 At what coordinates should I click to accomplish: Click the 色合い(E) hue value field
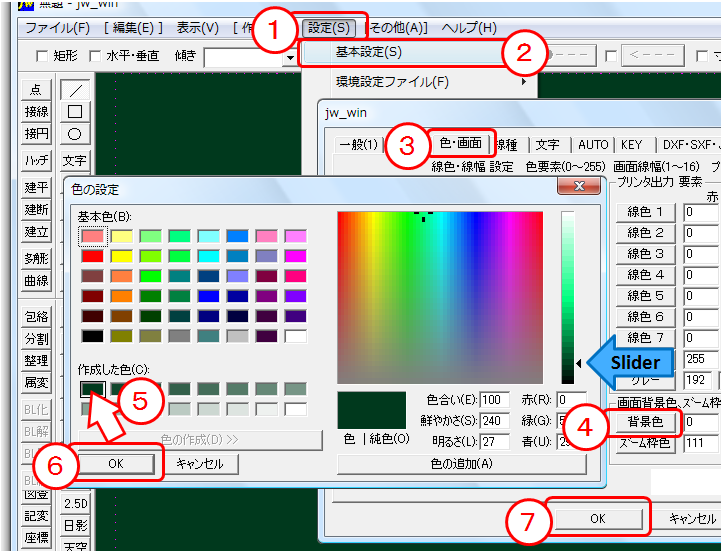point(494,401)
